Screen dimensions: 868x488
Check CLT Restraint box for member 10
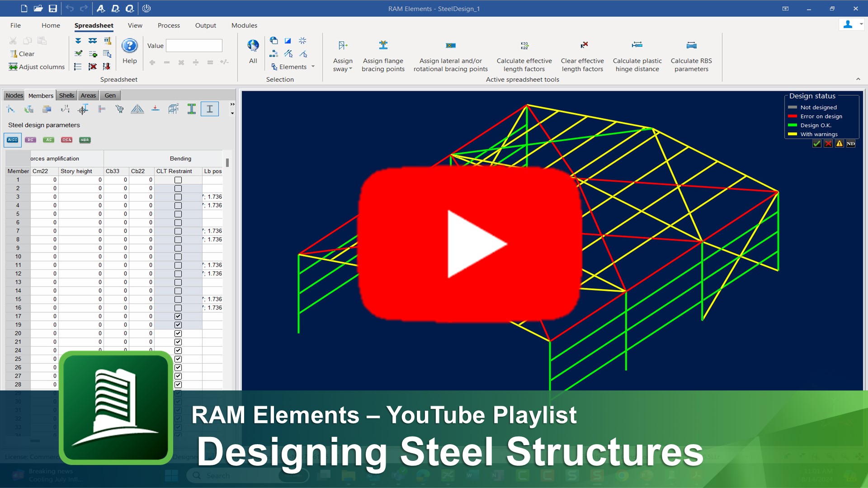pos(178,257)
